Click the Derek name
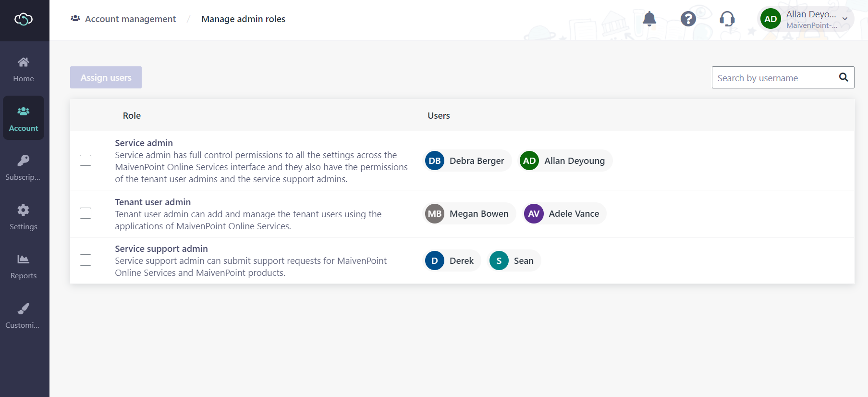 462,261
